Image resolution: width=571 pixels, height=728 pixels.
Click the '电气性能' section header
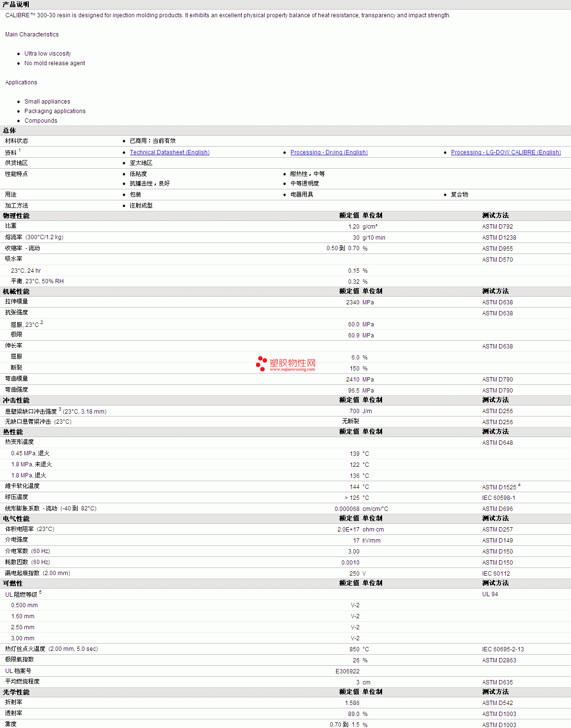coord(16,519)
